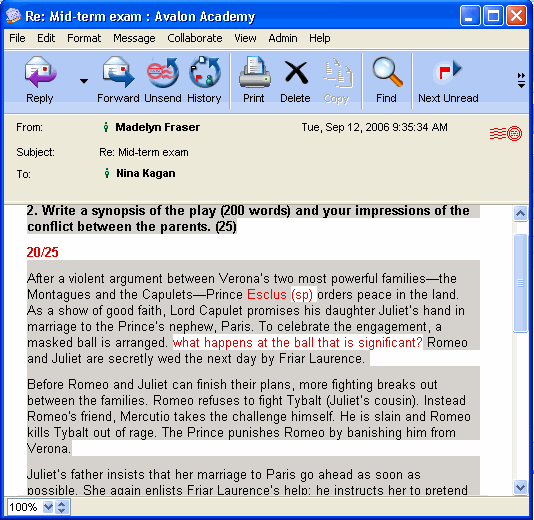Show more toolbar buttons via chevron

521,80
